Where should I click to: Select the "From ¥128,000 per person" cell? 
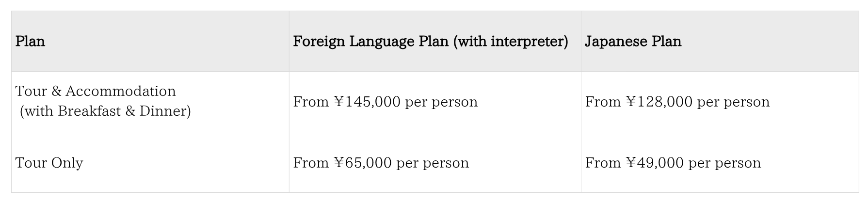677,102
